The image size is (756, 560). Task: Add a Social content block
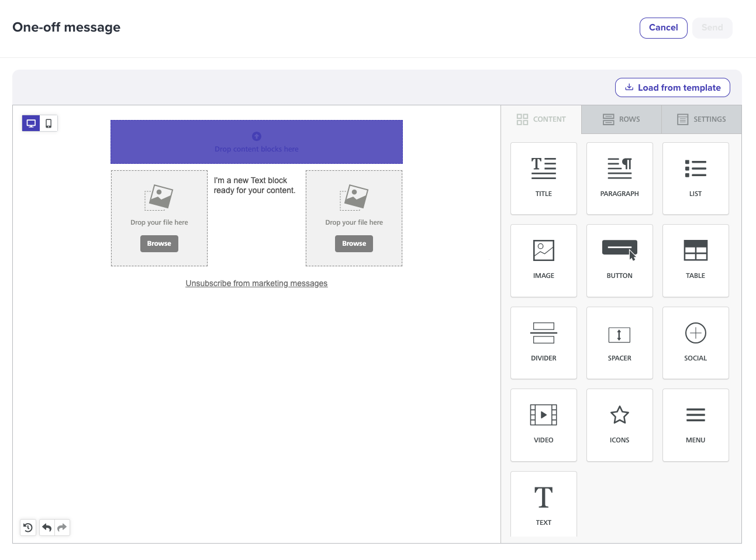pyautogui.click(x=696, y=343)
